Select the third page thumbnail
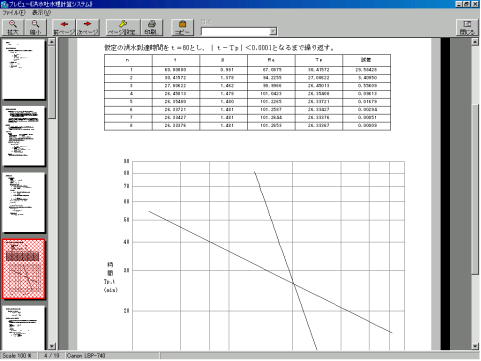 tap(23, 202)
